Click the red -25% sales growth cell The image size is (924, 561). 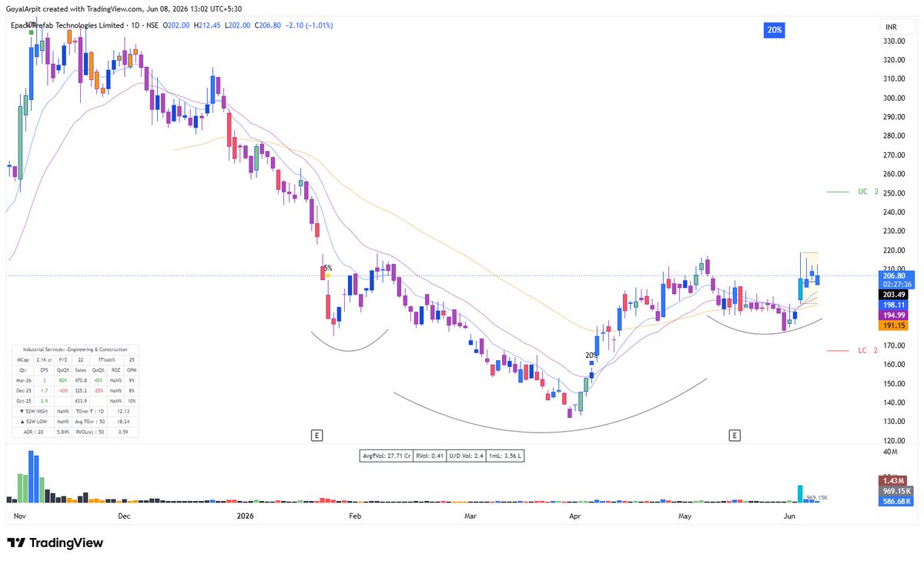click(99, 391)
